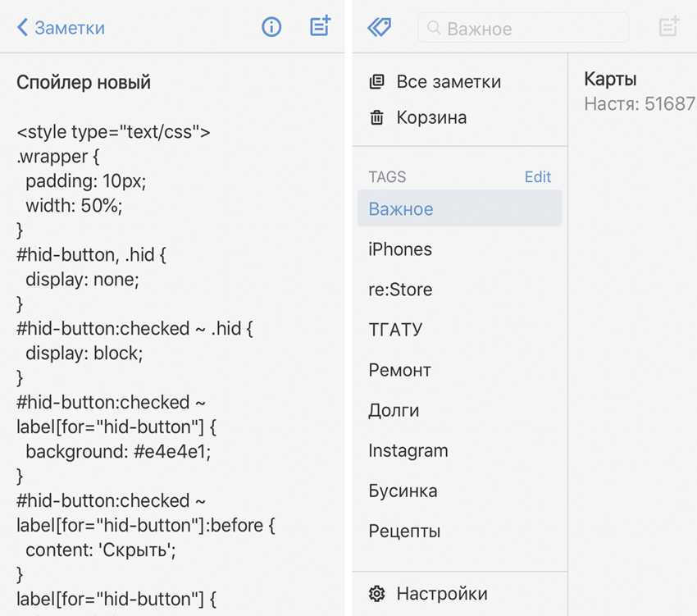Click the Спойлер новый note title
This screenshot has width=697, height=616.
[84, 82]
